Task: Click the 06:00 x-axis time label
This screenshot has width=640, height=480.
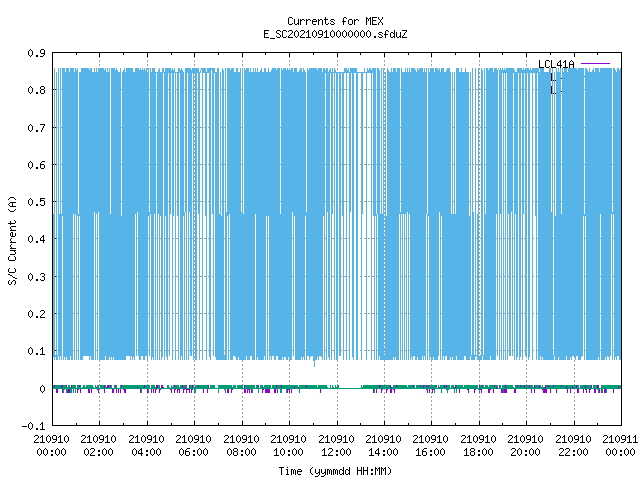Action: point(193,452)
